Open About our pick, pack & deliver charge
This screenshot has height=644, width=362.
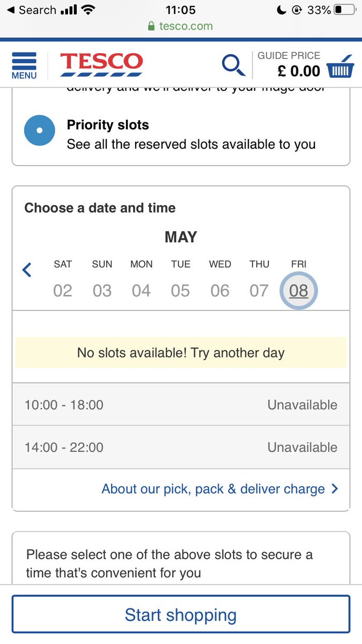pos(213,489)
